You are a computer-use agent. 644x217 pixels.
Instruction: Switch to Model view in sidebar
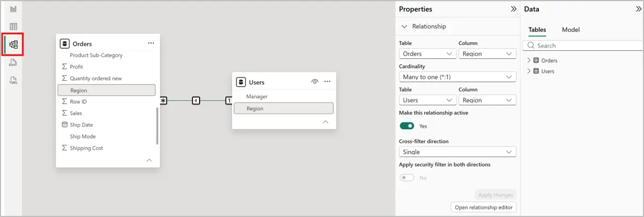tap(13, 44)
